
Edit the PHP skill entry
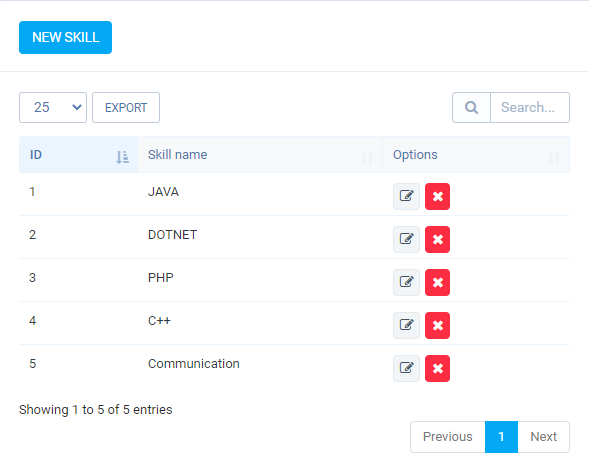tap(406, 282)
